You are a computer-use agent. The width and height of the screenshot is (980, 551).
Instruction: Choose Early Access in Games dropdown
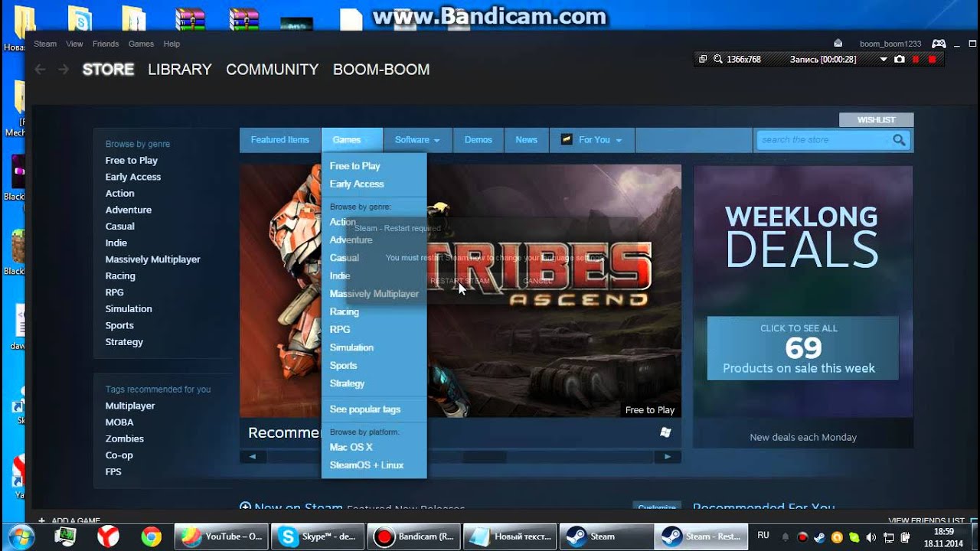[x=357, y=184]
